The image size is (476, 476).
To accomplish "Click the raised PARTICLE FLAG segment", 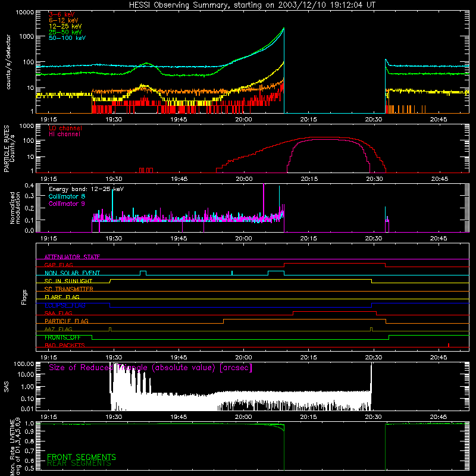I will tap(305, 320).
